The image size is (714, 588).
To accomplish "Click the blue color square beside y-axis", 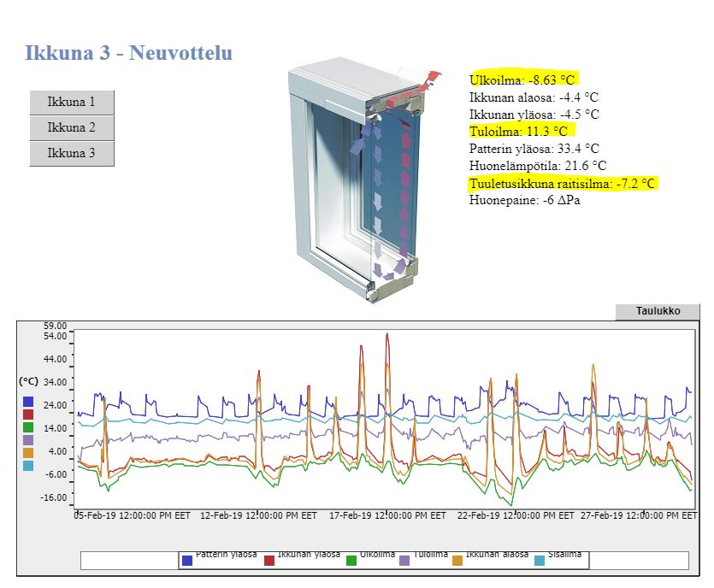I will pos(28,402).
